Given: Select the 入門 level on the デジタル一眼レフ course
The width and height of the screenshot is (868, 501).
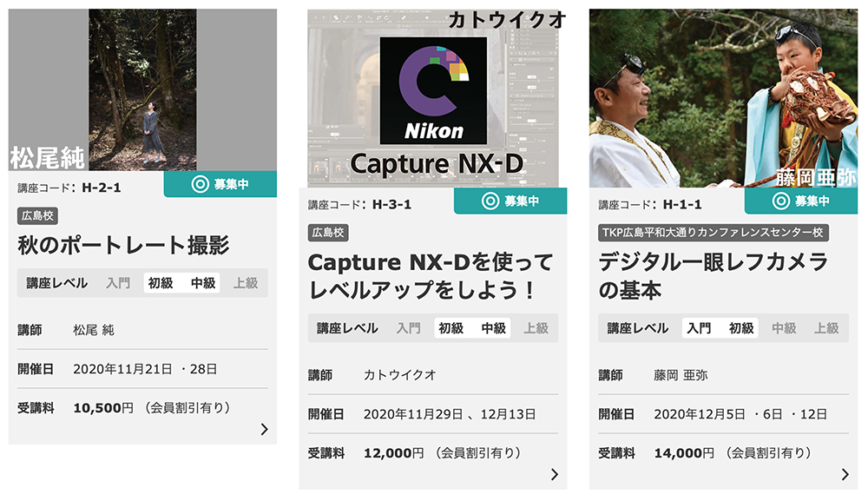Looking at the screenshot, I should point(699,328).
